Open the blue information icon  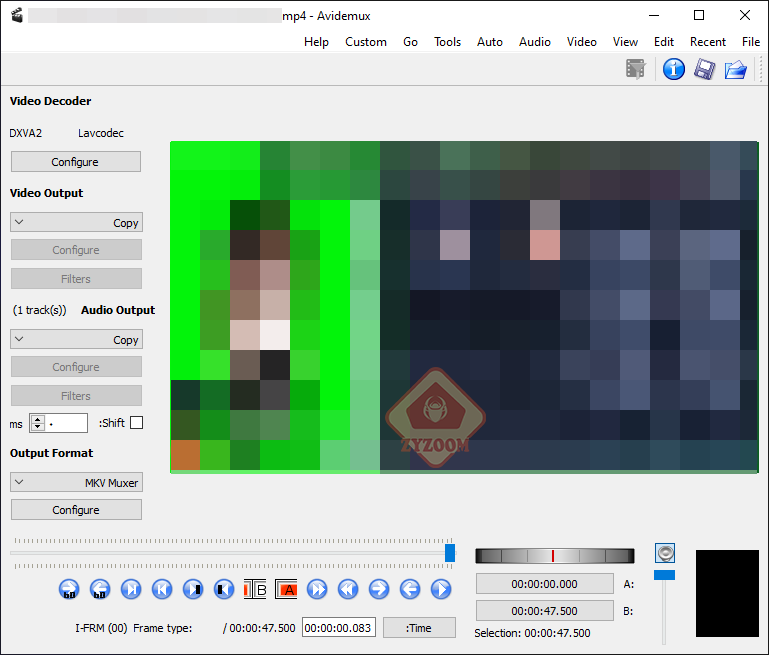(x=674, y=69)
